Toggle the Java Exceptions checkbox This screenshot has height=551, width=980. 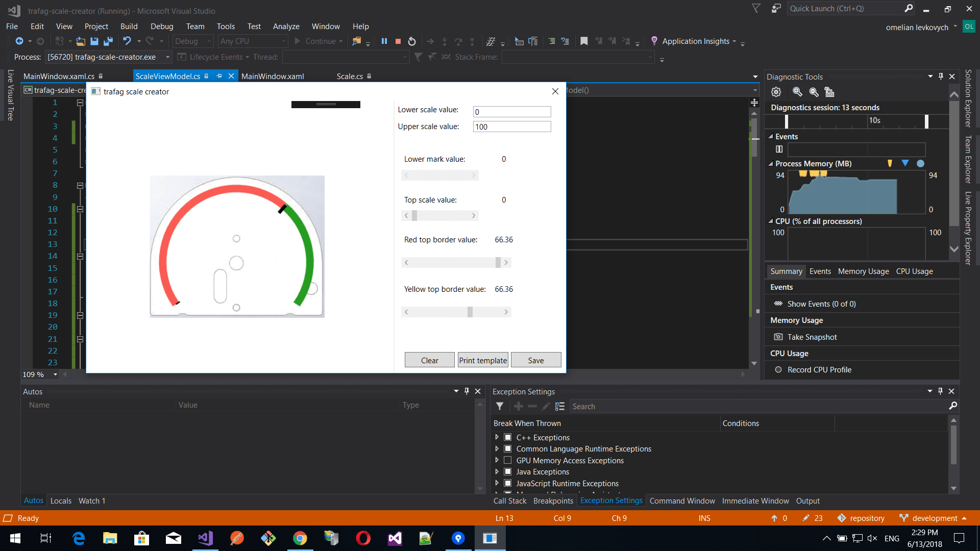coord(508,471)
